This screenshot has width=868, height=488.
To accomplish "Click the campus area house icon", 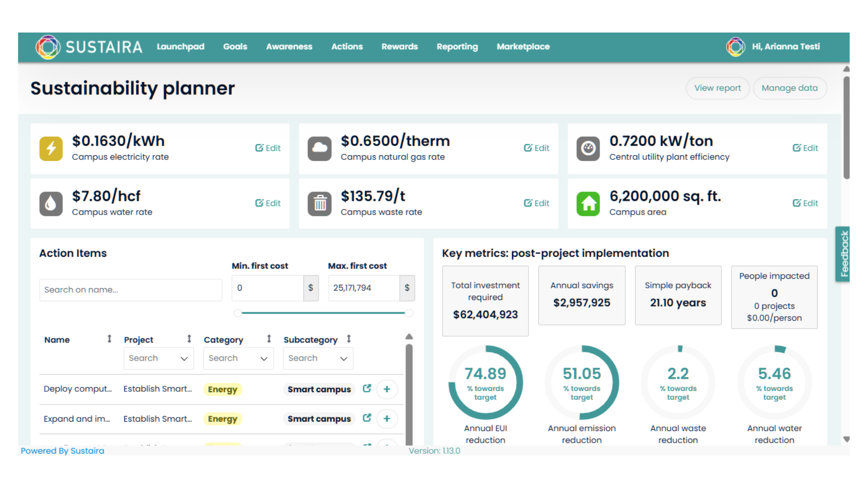I will pos(588,203).
